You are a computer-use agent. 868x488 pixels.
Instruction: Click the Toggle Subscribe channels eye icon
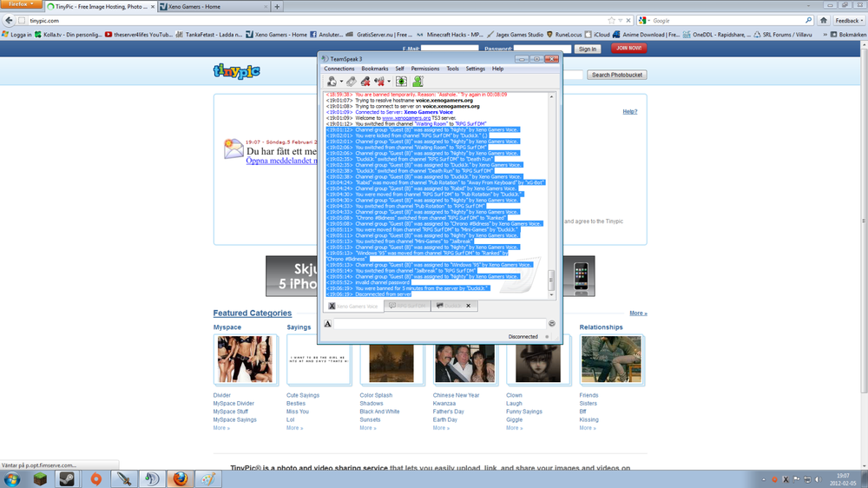click(401, 82)
